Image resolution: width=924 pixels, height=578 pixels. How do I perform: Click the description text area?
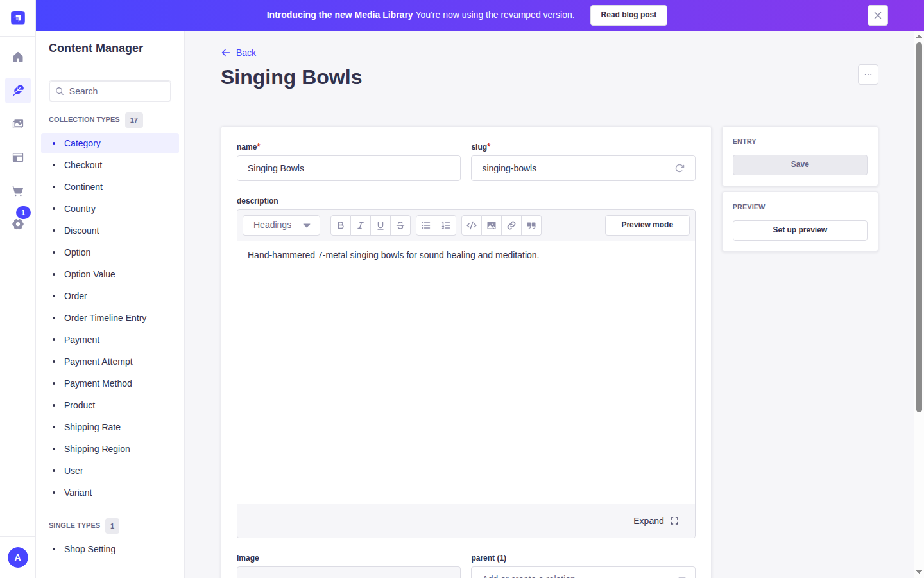(466, 372)
